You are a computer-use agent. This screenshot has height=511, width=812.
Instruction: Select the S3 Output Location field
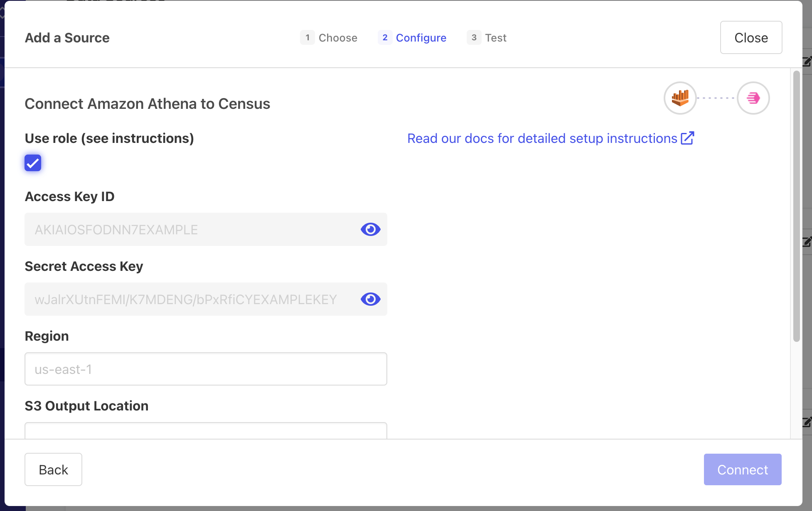point(206,431)
